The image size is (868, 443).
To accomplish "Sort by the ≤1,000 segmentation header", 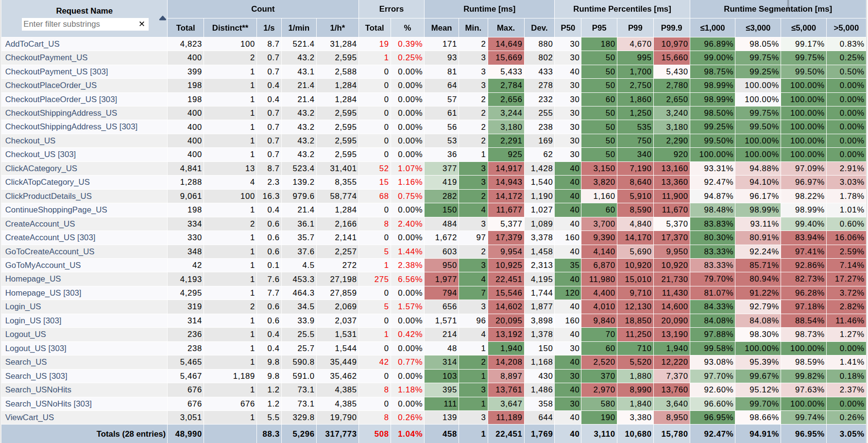I will click(x=712, y=28).
